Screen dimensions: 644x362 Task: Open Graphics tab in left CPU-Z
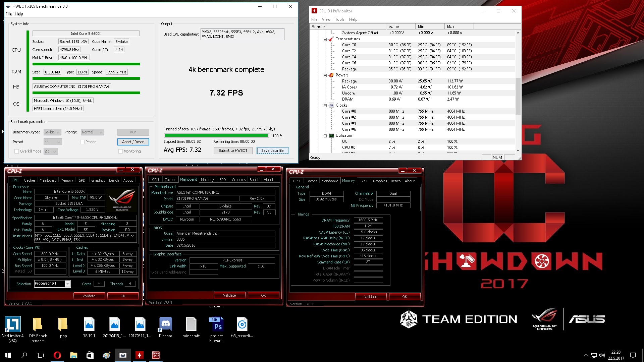[98, 180]
